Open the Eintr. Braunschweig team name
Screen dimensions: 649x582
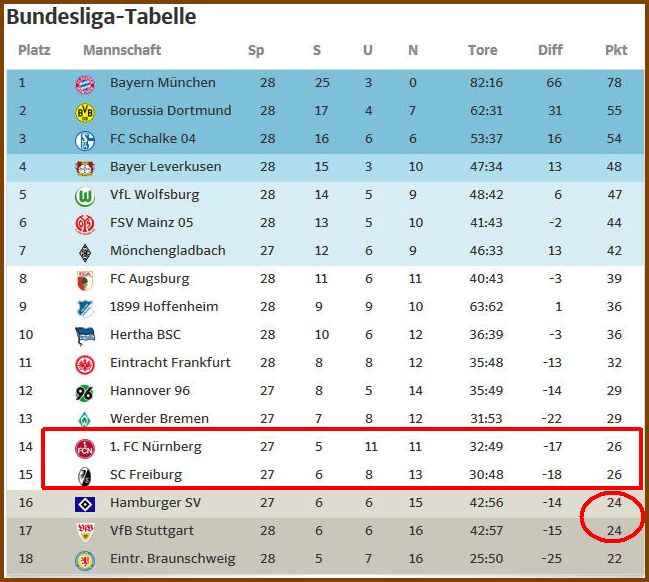pos(173,559)
